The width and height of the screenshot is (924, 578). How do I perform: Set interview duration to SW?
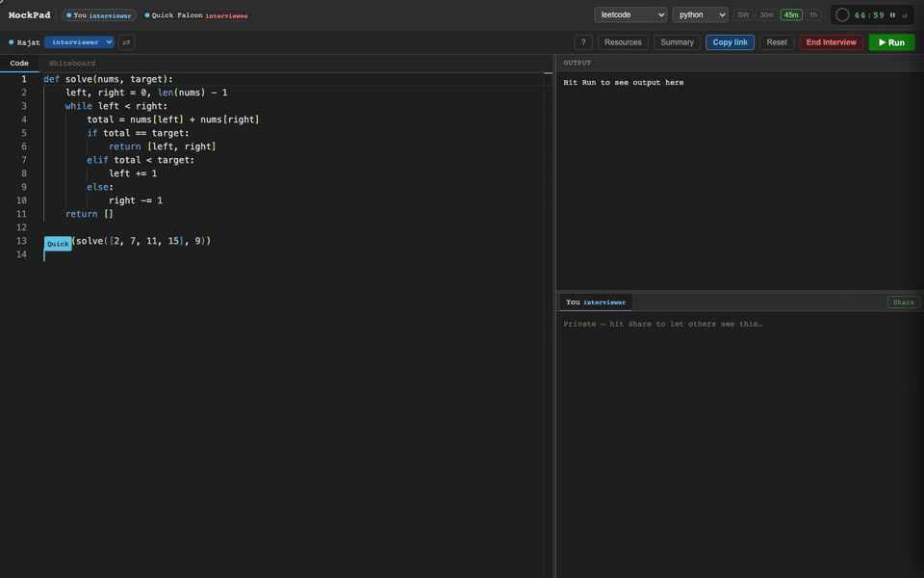743,14
